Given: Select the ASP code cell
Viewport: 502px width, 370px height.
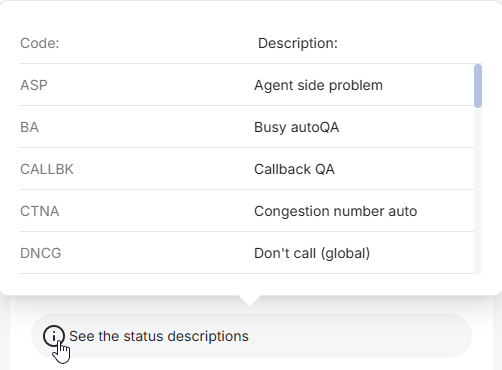Looking at the screenshot, I should coord(34,85).
